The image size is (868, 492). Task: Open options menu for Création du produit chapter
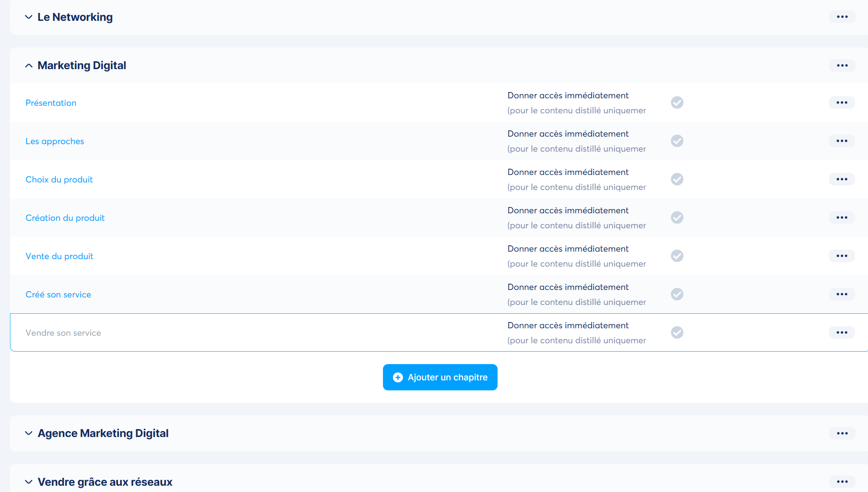841,217
